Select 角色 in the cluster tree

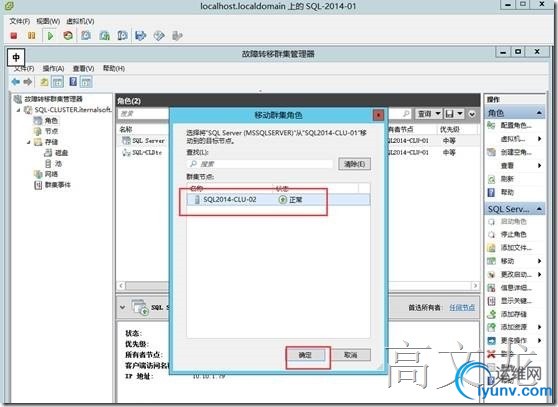pyautogui.click(x=51, y=121)
